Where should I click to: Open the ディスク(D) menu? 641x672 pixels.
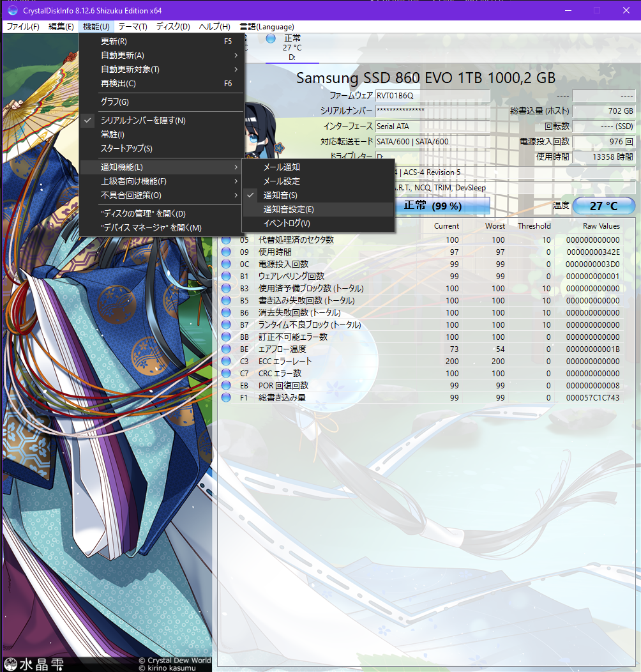pos(173,27)
